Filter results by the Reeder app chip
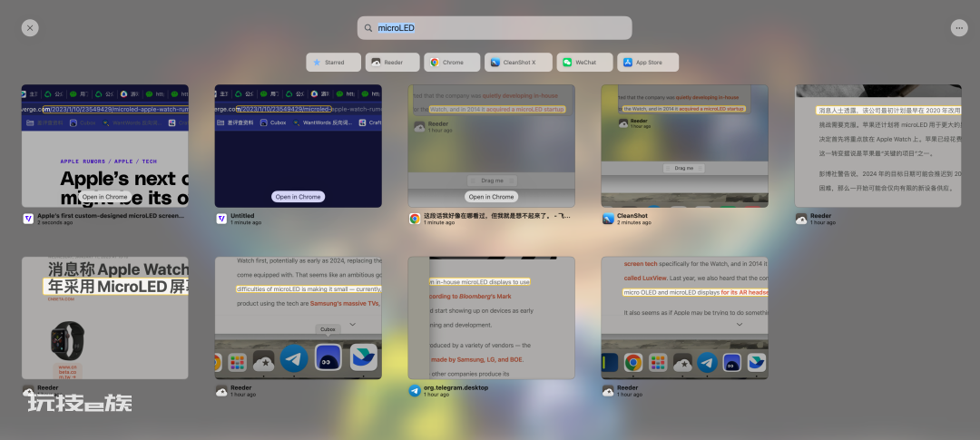980x440 pixels. pos(393,63)
